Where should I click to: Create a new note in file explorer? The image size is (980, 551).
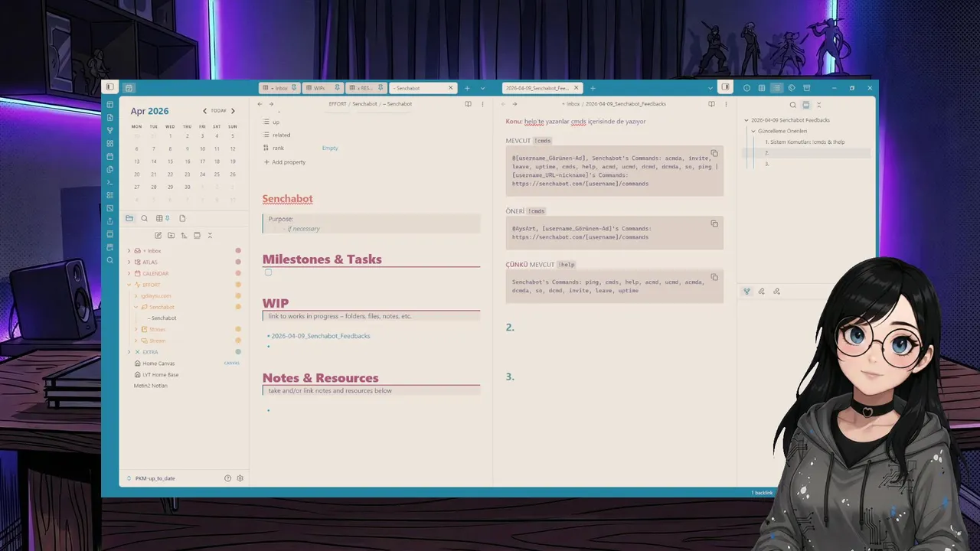tap(158, 235)
